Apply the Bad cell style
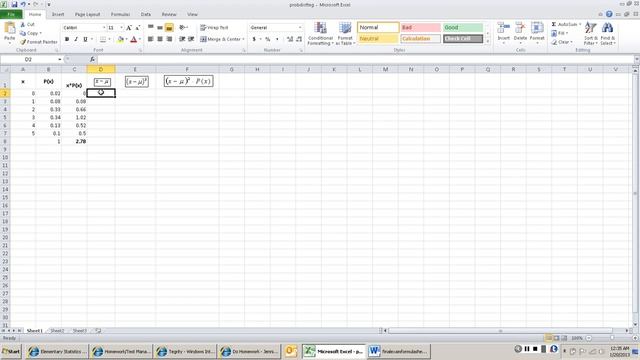 click(420, 27)
